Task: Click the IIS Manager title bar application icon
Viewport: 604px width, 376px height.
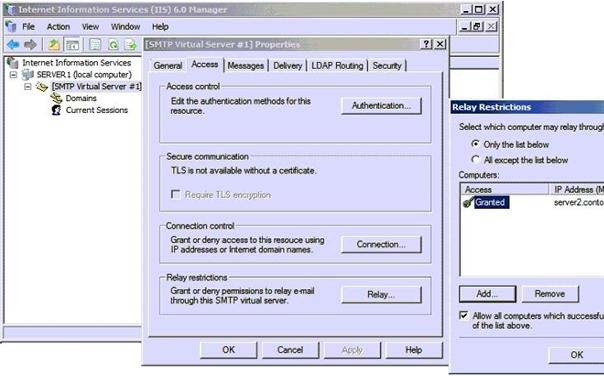Action: pos(10,10)
